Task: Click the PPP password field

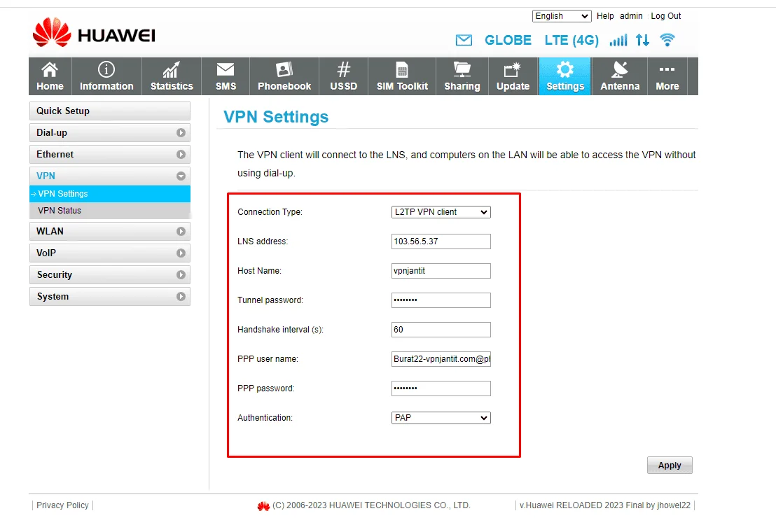Action: (441, 388)
